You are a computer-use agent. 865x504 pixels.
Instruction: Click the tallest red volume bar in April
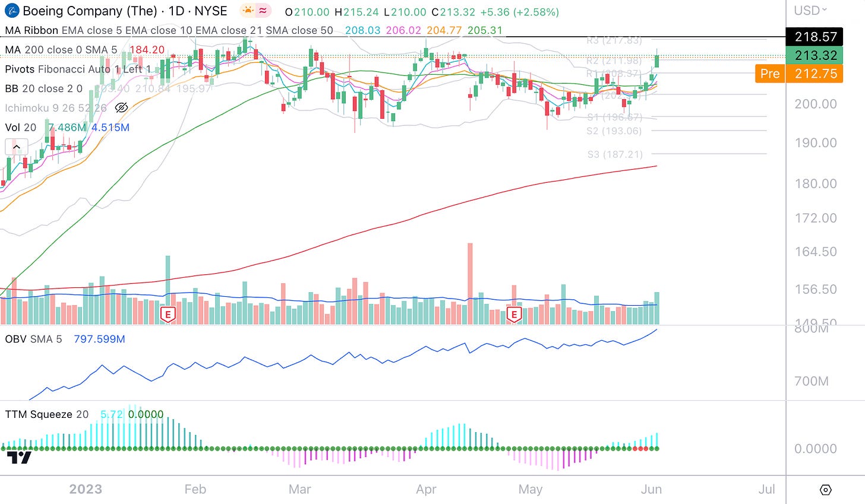(x=470, y=283)
